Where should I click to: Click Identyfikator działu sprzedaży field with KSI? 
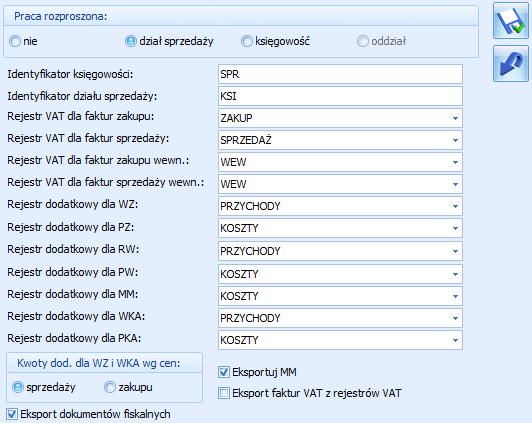[x=340, y=96]
